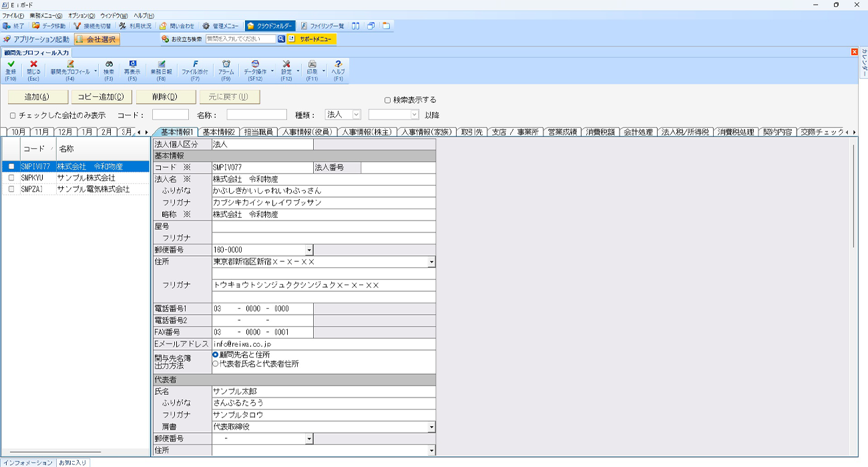Click the コピー追加 button

click(x=101, y=97)
